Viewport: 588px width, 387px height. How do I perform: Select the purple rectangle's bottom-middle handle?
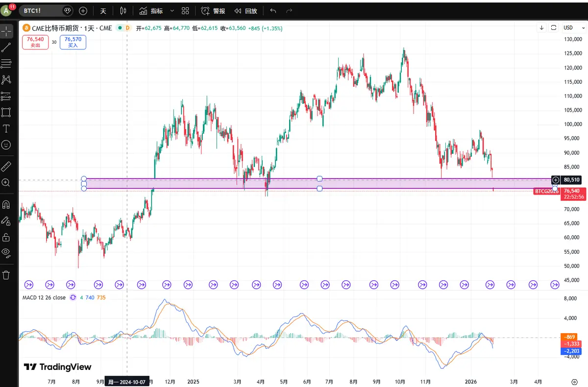pyautogui.click(x=319, y=189)
